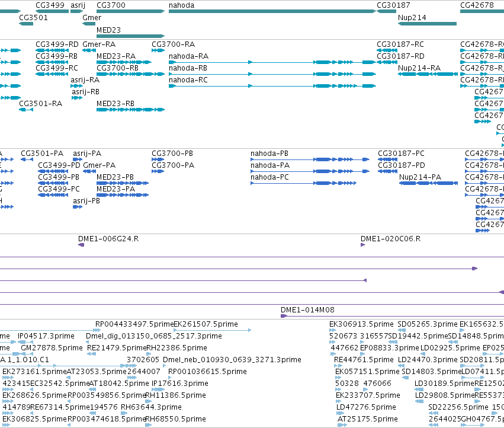Click BAC label DME1-014M08

pyautogui.click(x=307, y=309)
